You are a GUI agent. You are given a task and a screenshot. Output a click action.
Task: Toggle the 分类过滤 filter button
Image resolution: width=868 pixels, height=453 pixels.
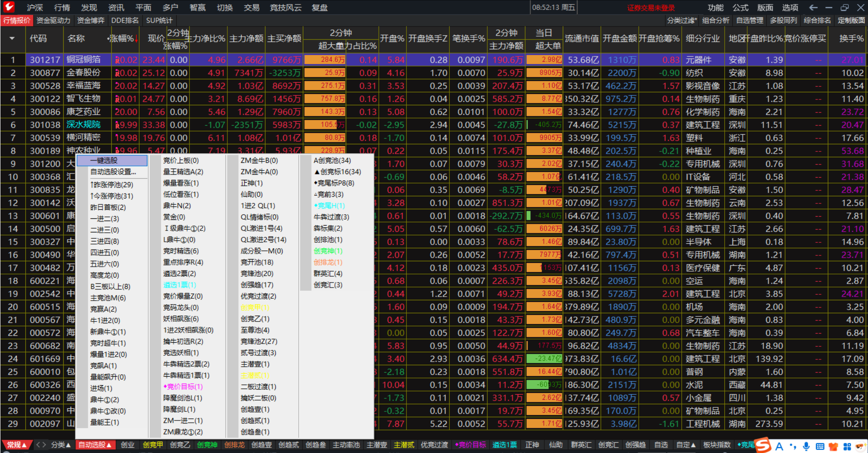pyautogui.click(x=682, y=20)
